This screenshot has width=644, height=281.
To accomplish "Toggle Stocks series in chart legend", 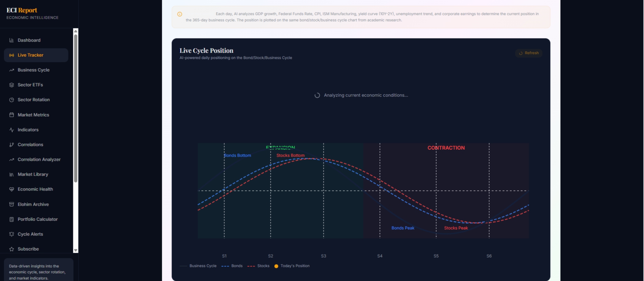I will (258, 266).
